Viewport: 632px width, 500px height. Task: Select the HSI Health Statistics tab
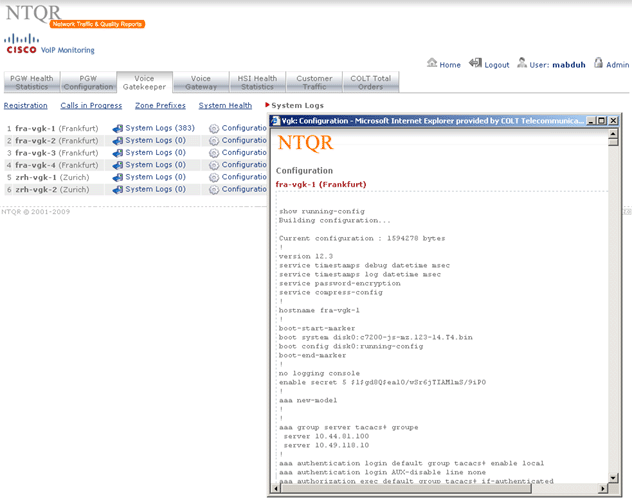pyautogui.click(x=257, y=83)
